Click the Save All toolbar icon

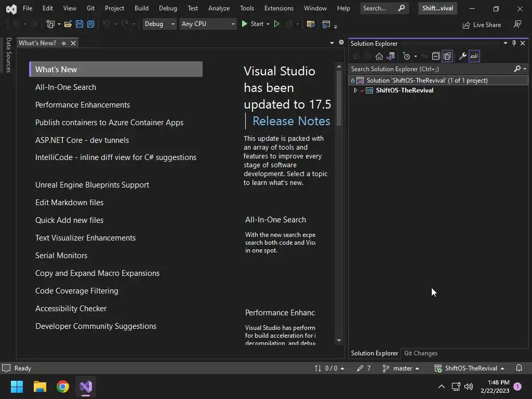tap(90, 24)
